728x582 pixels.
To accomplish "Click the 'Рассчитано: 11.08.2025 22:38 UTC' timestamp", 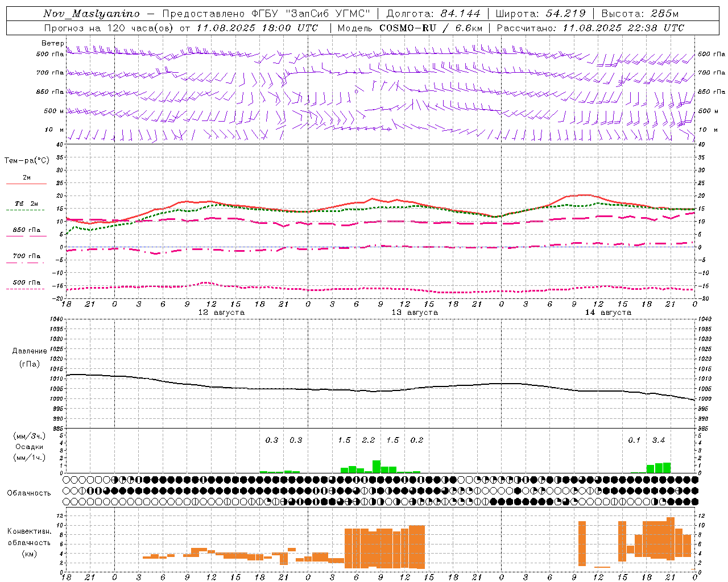I will click(x=590, y=28).
